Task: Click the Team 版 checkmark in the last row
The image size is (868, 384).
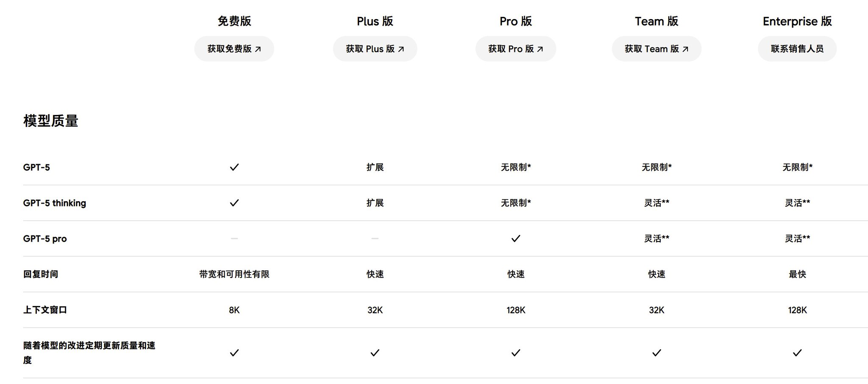Action: [x=657, y=352]
